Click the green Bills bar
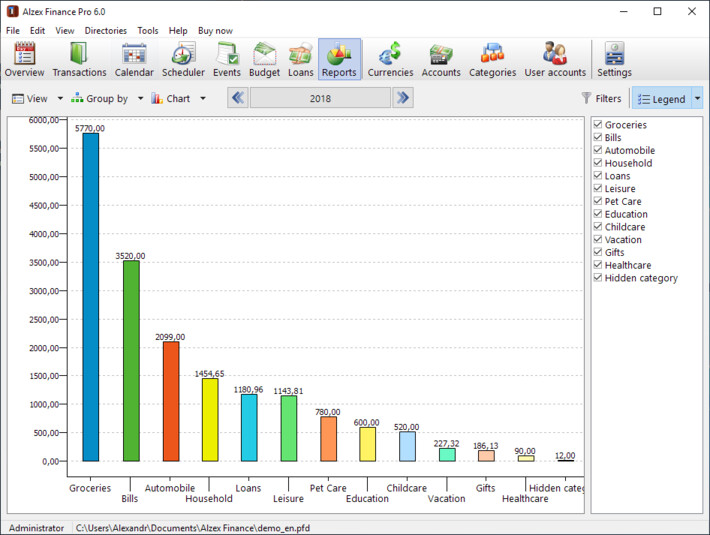This screenshot has width=710, height=535. pyautogui.click(x=131, y=361)
